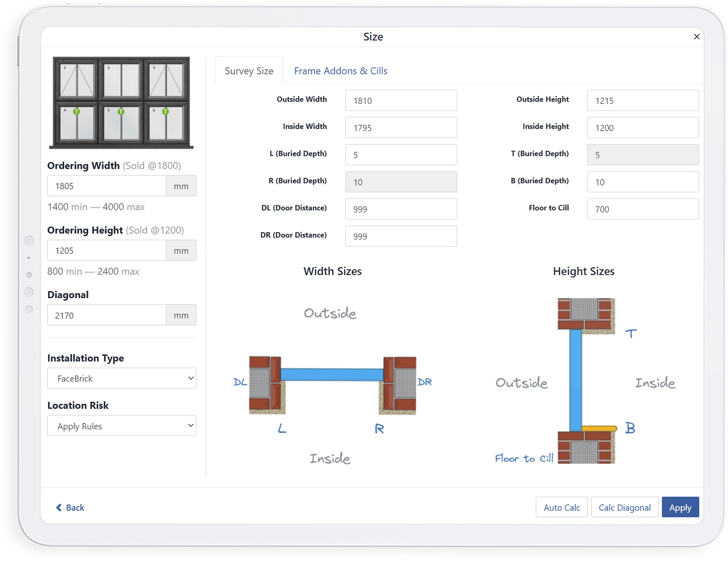Open the Installation Type dropdown
The image size is (728, 561).
122,378
